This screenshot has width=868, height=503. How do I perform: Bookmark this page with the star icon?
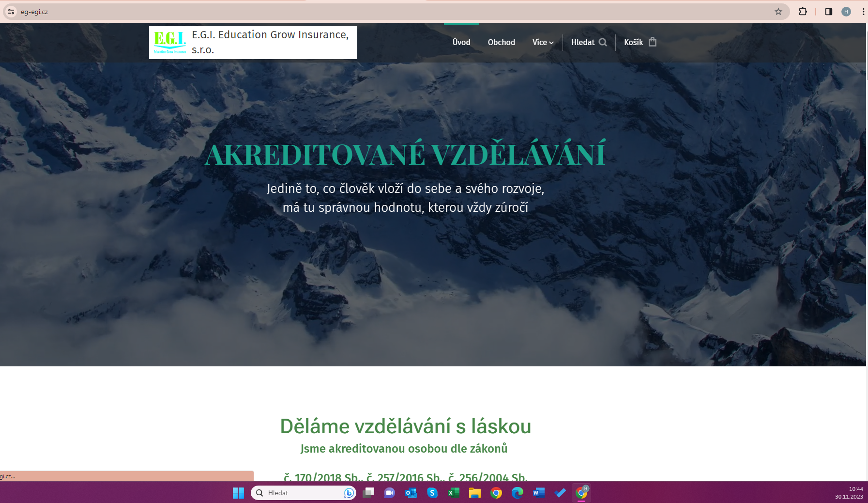pos(778,12)
